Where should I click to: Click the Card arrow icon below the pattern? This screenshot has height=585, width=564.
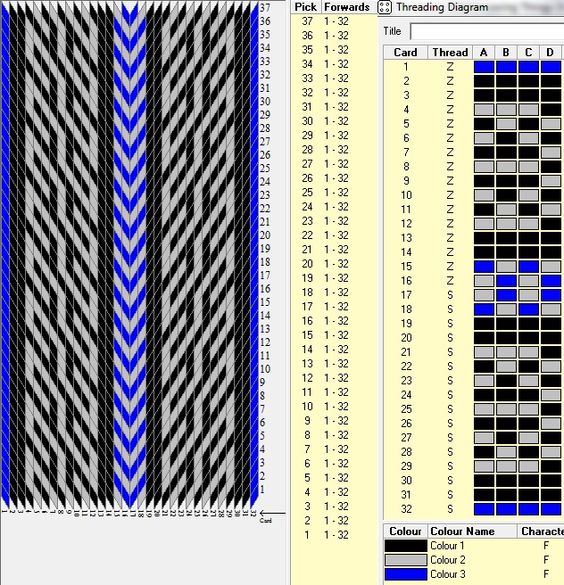point(272,513)
